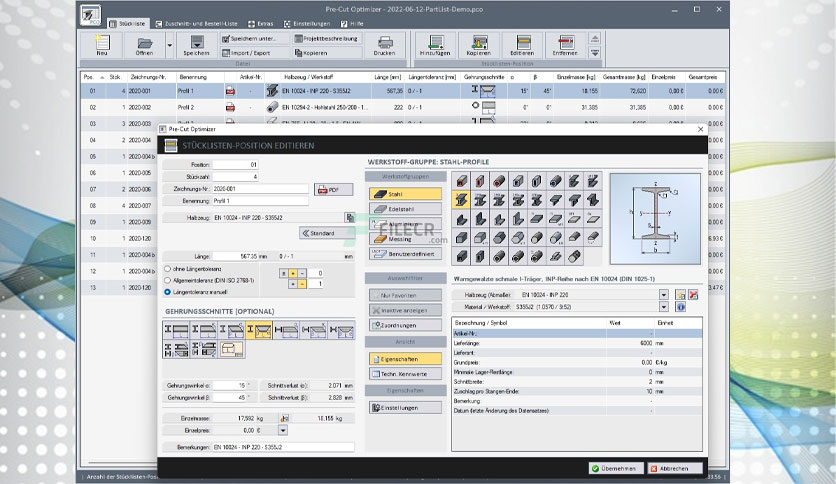Toggle 'Nur Favoriten' filter

(405, 295)
